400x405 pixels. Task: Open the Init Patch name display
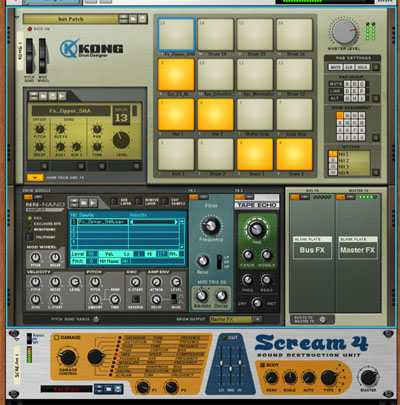click(71, 19)
